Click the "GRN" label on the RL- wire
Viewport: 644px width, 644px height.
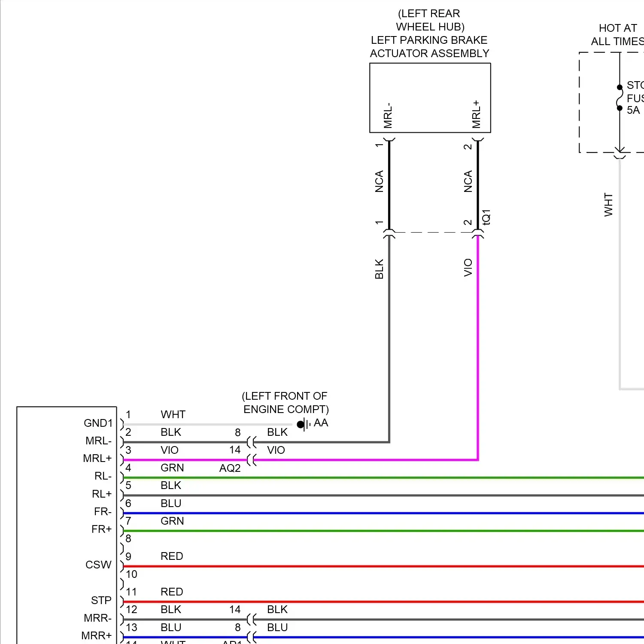(x=172, y=468)
